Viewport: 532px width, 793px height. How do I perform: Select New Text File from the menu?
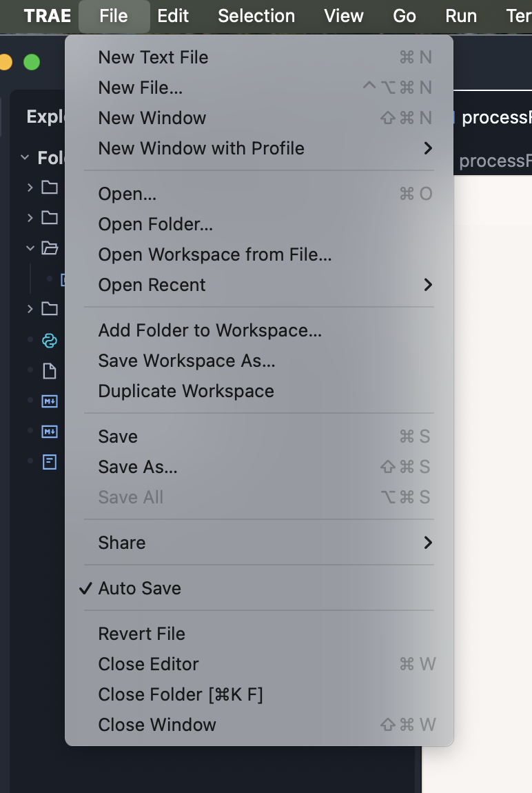point(153,57)
